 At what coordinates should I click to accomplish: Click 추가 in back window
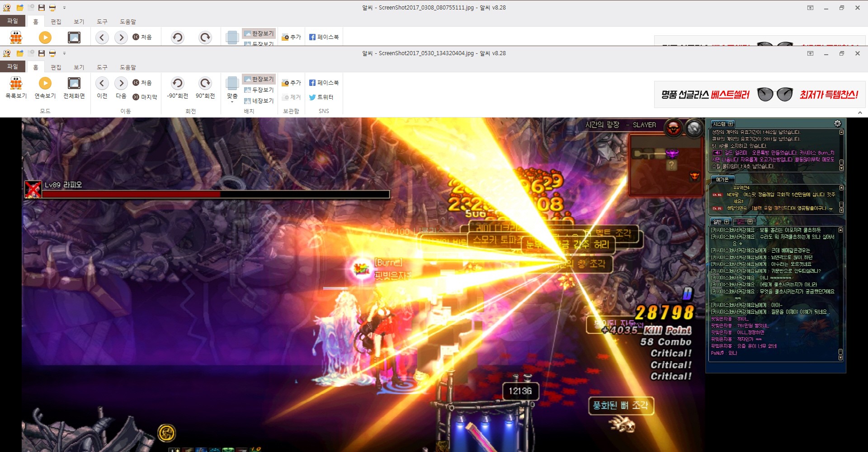(291, 37)
